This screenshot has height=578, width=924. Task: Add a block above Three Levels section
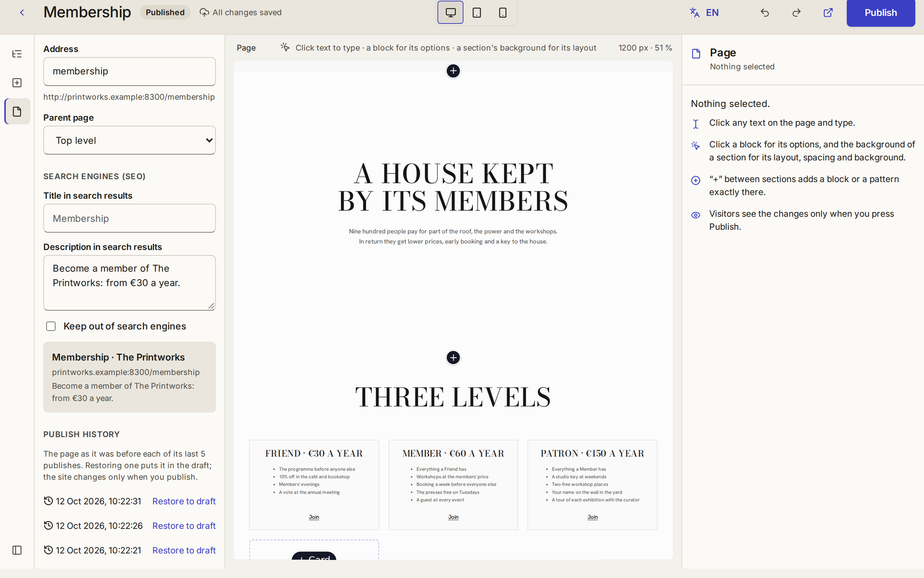pos(453,358)
